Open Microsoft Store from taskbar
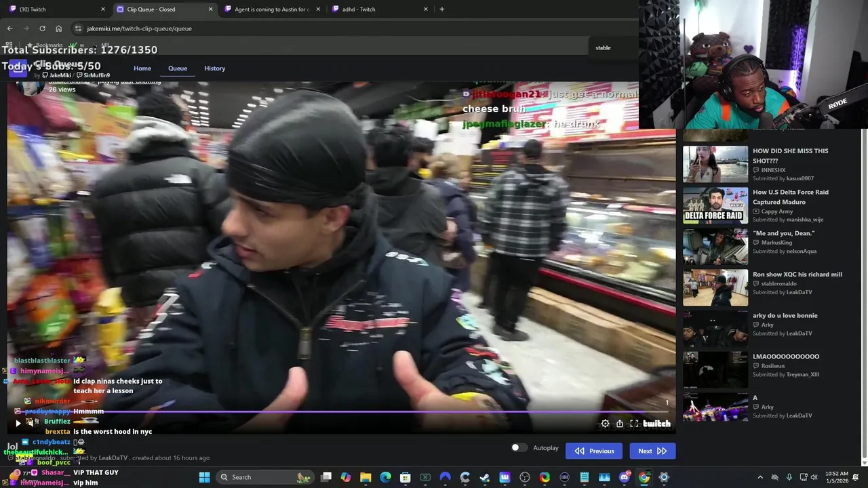Screen dimensions: 868x488 pyautogui.click(x=406, y=477)
